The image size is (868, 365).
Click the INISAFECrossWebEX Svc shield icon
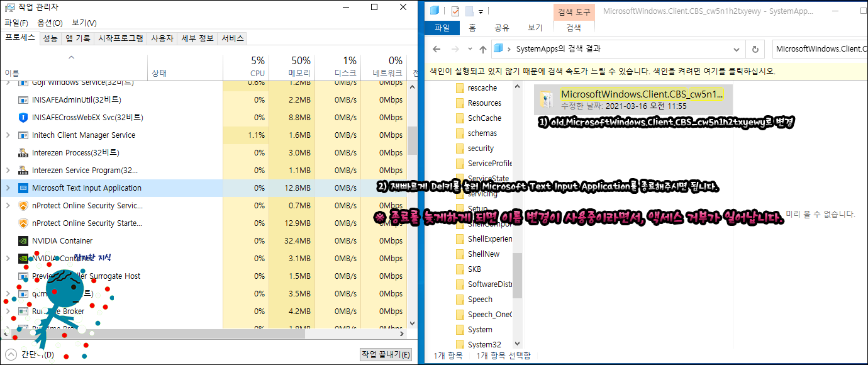point(23,117)
